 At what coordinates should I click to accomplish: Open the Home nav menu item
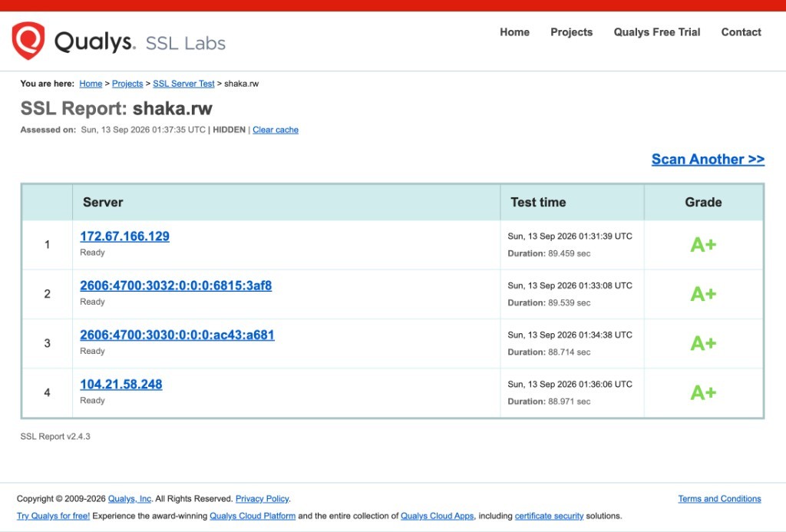pos(514,32)
